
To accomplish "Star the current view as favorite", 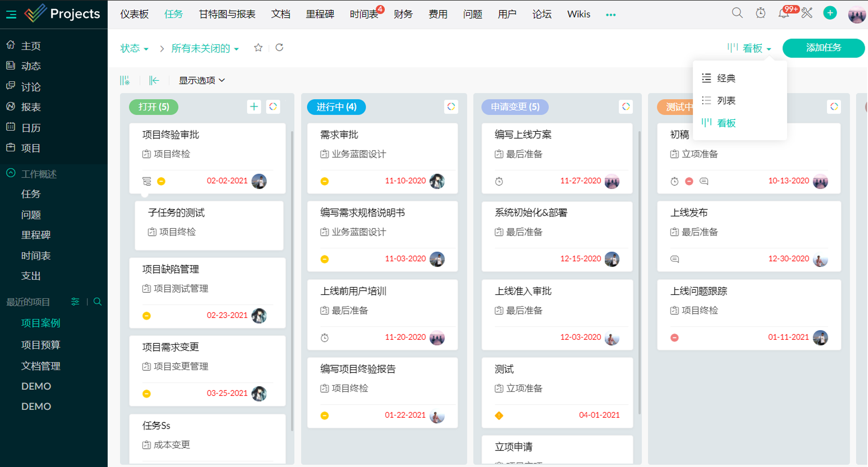I will tap(258, 48).
